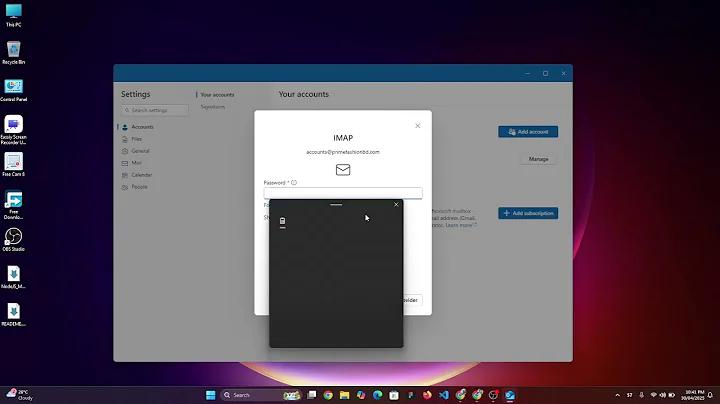Click the envelope icon in the IMAP dialog
This screenshot has height=404, width=720.
[x=343, y=170]
